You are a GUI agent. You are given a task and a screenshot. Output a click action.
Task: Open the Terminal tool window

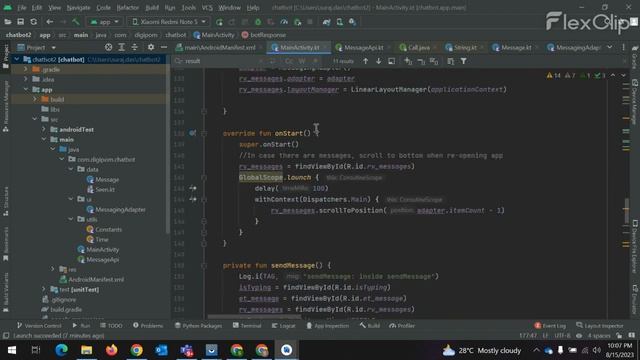247,326
